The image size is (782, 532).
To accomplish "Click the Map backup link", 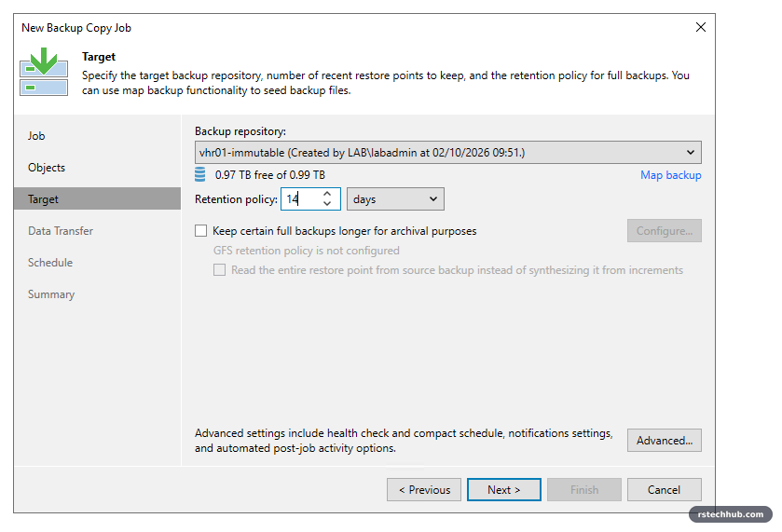I will [671, 175].
